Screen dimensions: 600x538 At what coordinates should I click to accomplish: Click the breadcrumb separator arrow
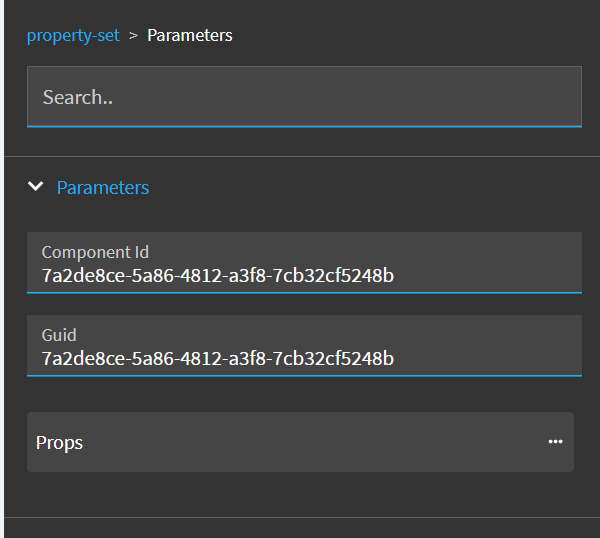tap(133, 36)
